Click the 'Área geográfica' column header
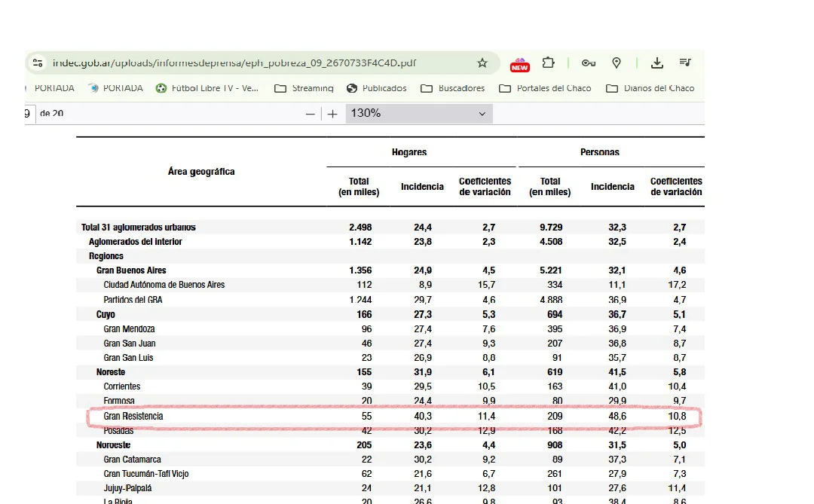 coord(201,172)
